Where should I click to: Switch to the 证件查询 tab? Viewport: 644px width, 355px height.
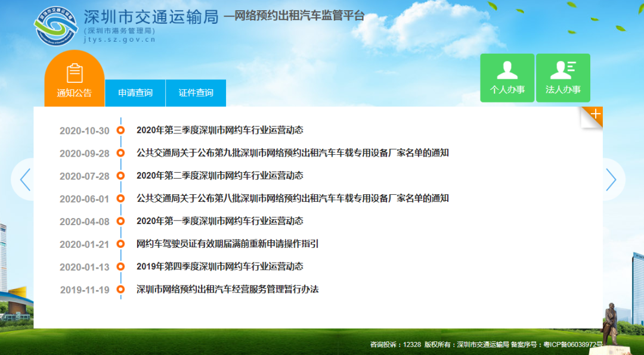(x=196, y=93)
